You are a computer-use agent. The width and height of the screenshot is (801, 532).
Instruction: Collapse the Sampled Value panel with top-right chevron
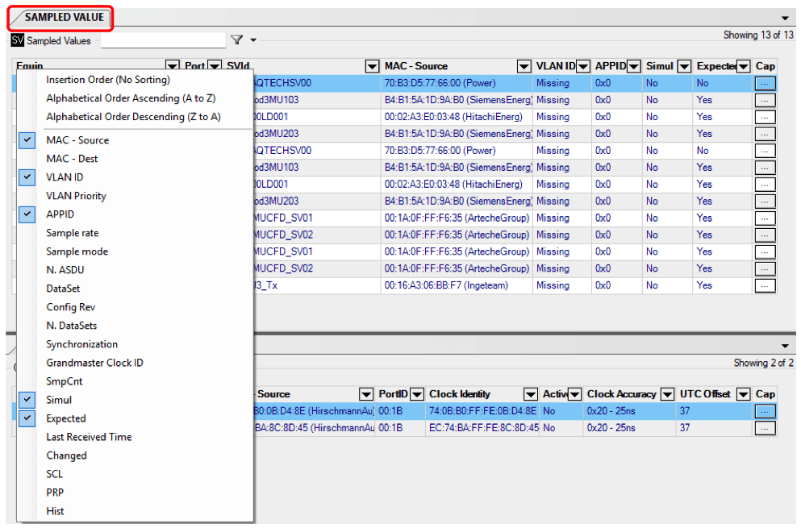point(786,17)
